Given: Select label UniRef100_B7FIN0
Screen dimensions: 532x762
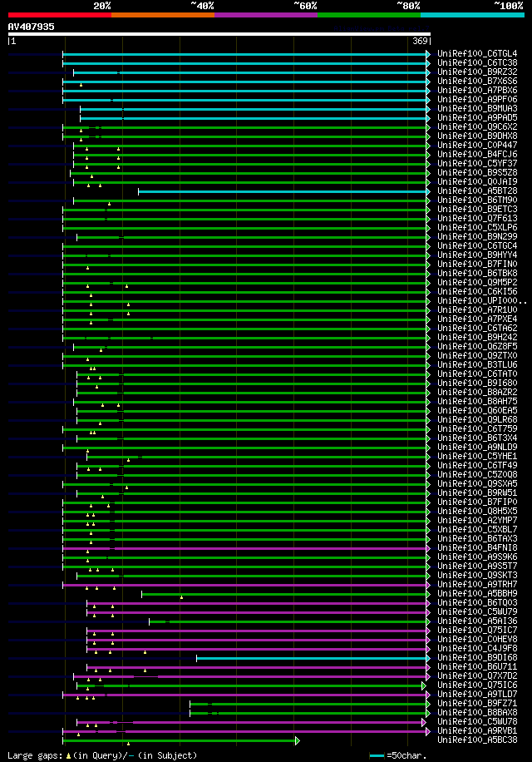Looking at the screenshot, I should (x=477, y=264).
